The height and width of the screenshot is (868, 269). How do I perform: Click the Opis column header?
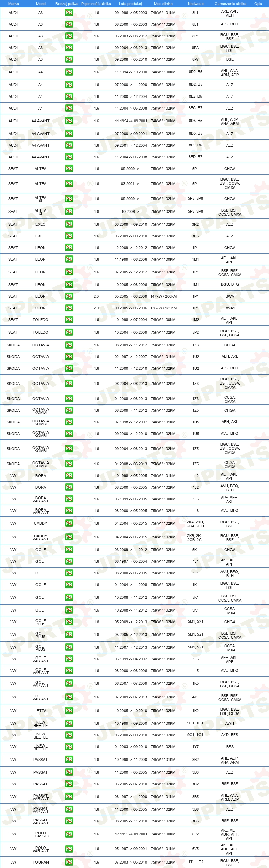pyautogui.click(x=258, y=4)
